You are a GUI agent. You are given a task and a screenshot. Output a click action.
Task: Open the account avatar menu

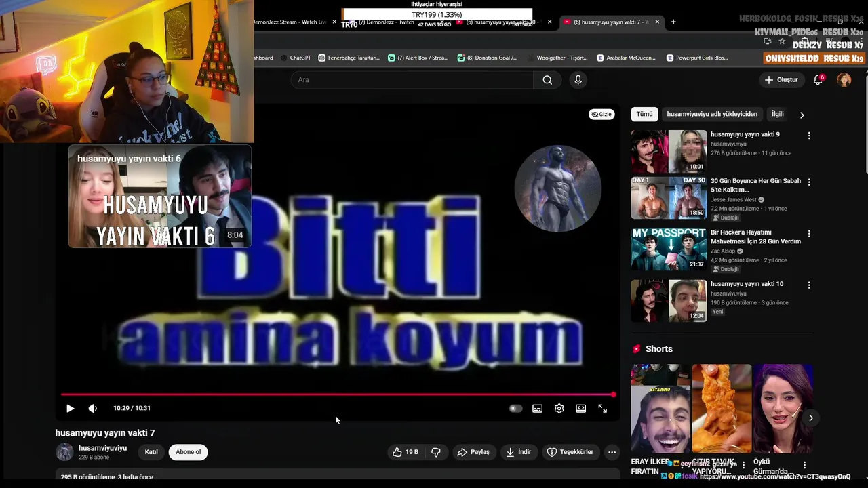tap(844, 80)
